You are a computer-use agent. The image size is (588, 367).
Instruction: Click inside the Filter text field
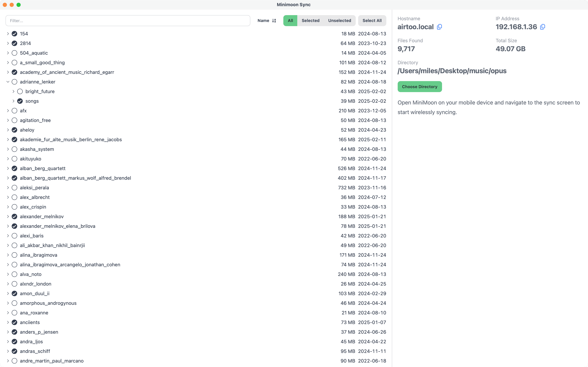[x=128, y=21]
